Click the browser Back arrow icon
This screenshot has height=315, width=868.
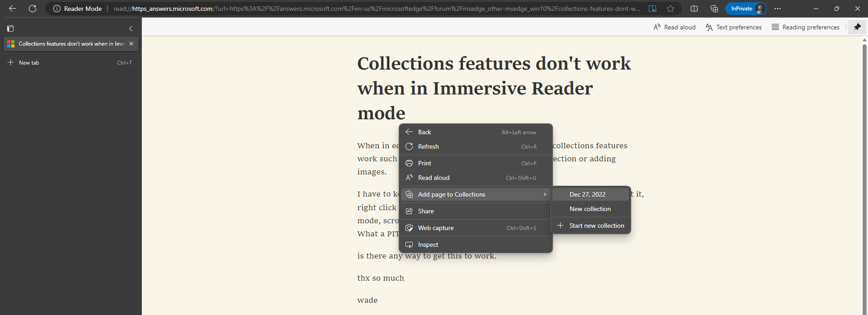click(13, 9)
